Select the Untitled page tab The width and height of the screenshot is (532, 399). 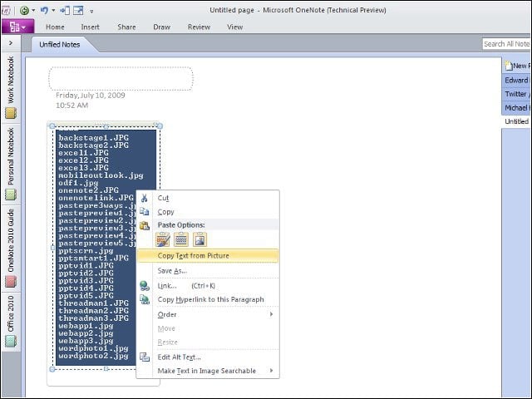click(516, 121)
